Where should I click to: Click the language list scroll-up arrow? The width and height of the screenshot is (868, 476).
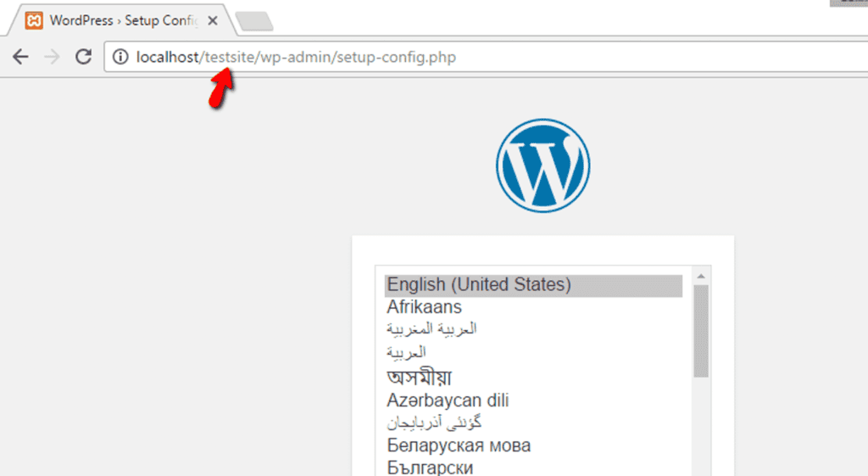click(701, 276)
